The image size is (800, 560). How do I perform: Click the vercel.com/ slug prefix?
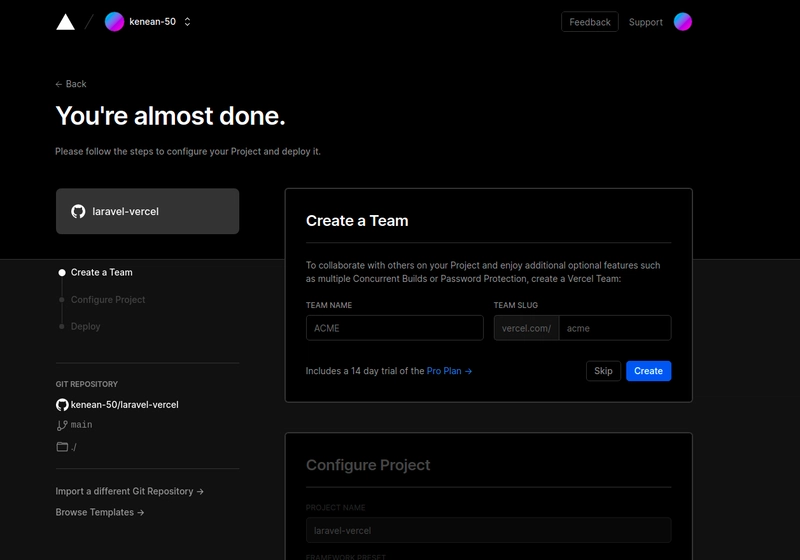[x=526, y=328]
